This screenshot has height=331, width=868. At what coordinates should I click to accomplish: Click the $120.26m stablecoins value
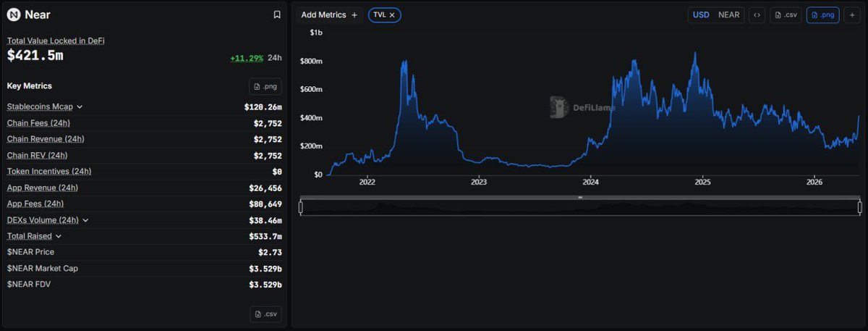click(x=263, y=107)
